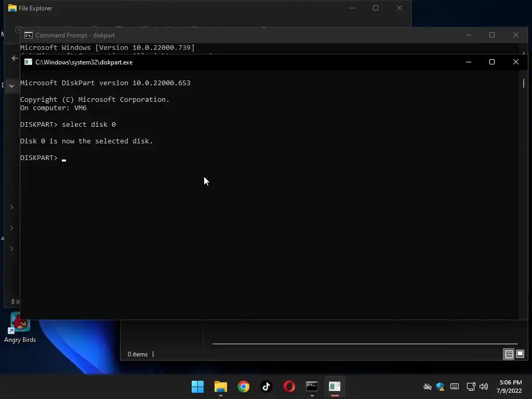The image size is (532, 399).
Task: Minimize the diskpart.exe window
Action: (x=469, y=62)
